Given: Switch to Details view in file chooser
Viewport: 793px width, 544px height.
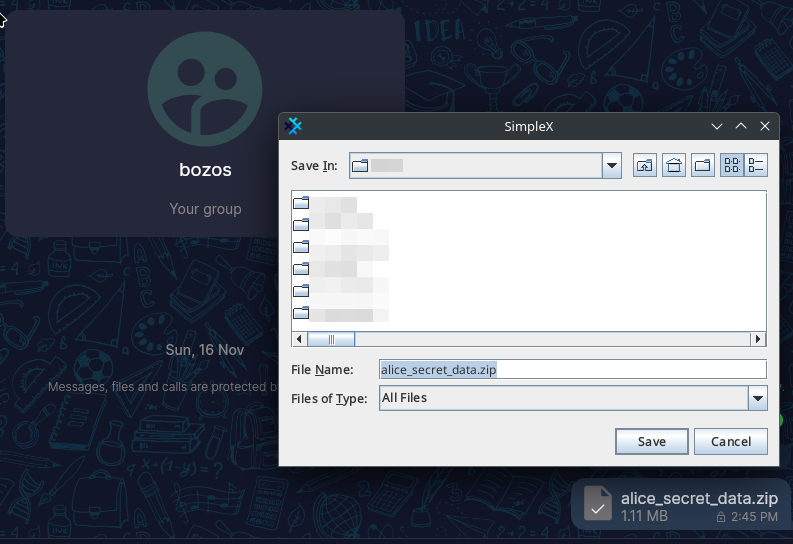Looking at the screenshot, I should [x=756, y=166].
